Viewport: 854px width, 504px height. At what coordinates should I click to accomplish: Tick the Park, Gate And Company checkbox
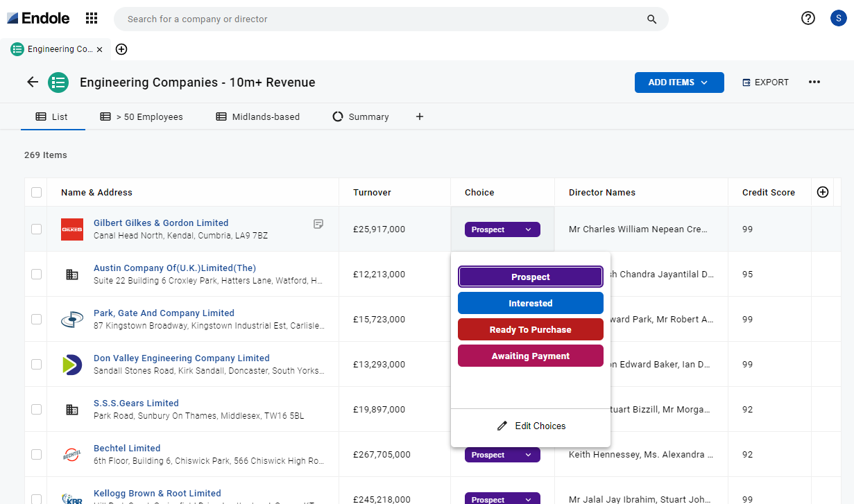pyautogui.click(x=36, y=320)
